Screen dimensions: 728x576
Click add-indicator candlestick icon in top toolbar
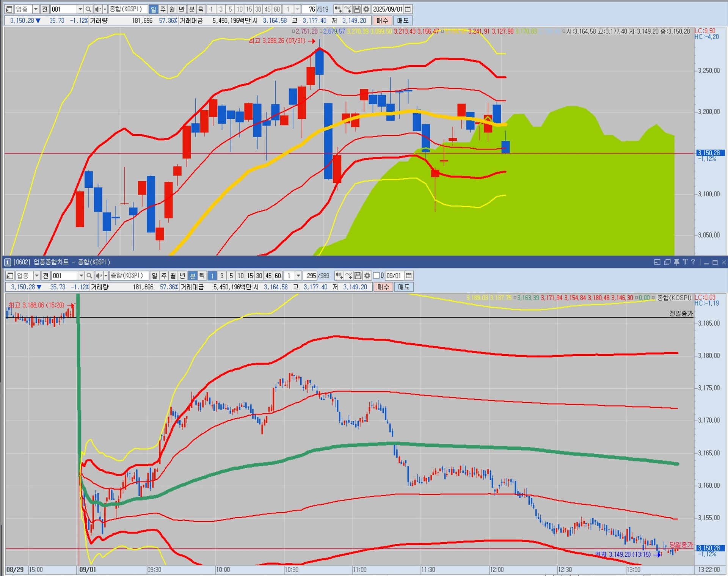338,9
